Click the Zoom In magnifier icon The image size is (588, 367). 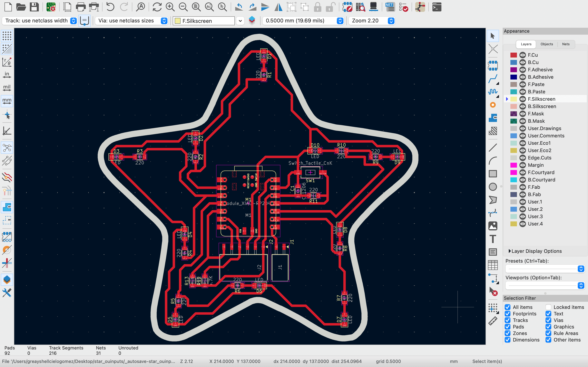(x=170, y=7)
